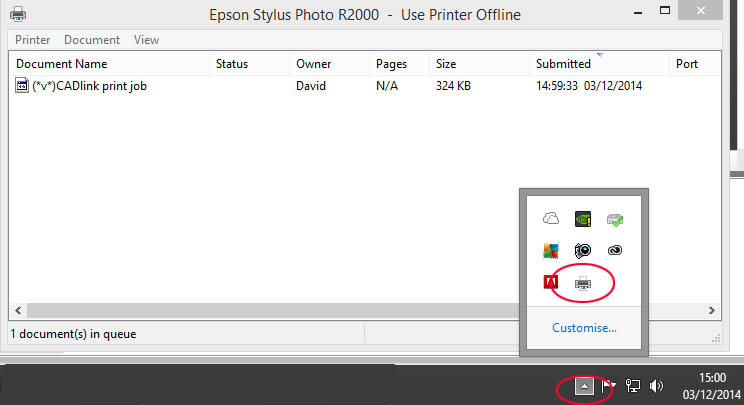Click submitted time '14:59:33 03/12/2014'
The height and width of the screenshot is (405, 744).
[x=589, y=86]
